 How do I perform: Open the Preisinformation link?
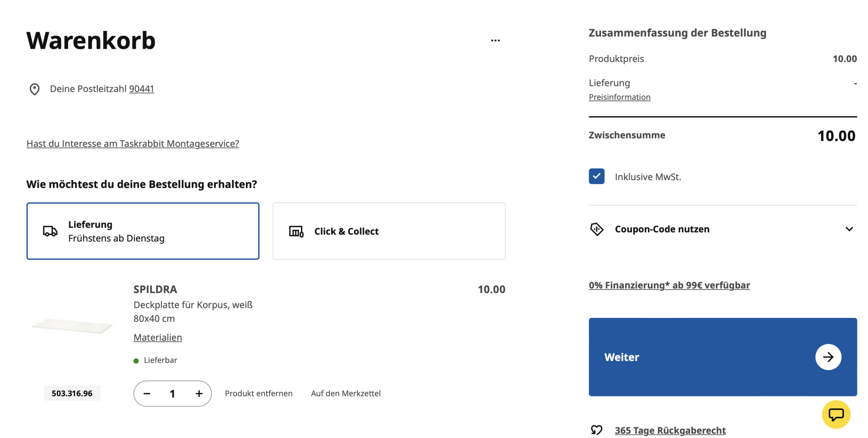(x=619, y=97)
